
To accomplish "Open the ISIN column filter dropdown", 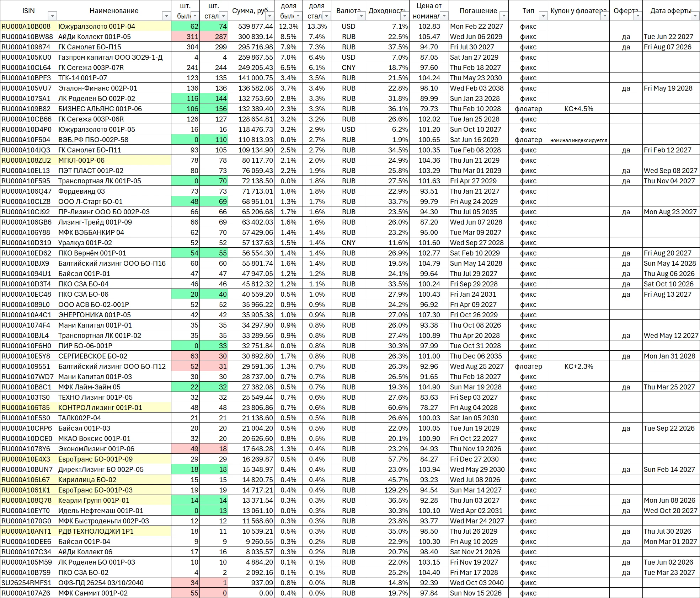I will pos(52,16).
